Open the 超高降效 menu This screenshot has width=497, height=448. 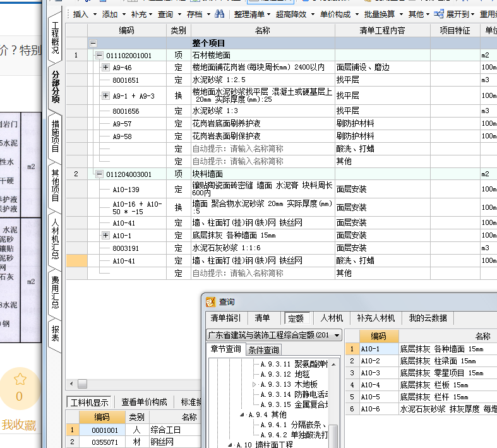[295, 15]
